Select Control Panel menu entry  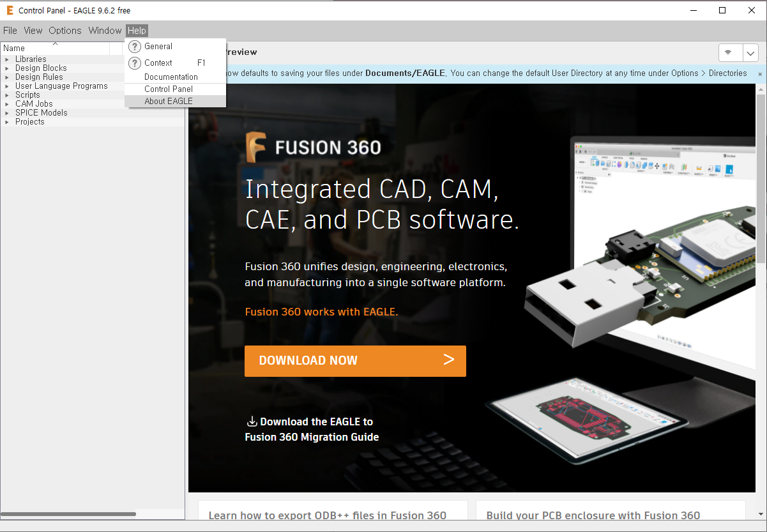tap(176, 89)
